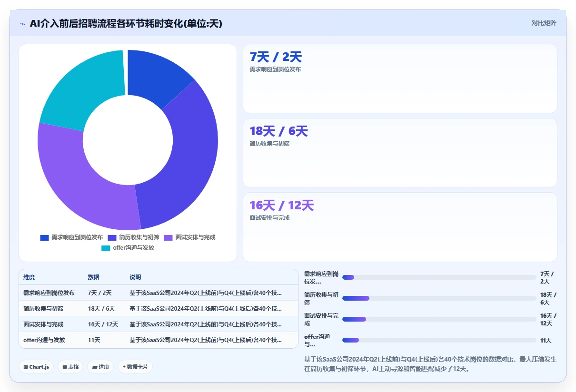Toggle 面试安排与完成 legend color box
Viewport: 576px width, 392px height.
[x=168, y=237]
